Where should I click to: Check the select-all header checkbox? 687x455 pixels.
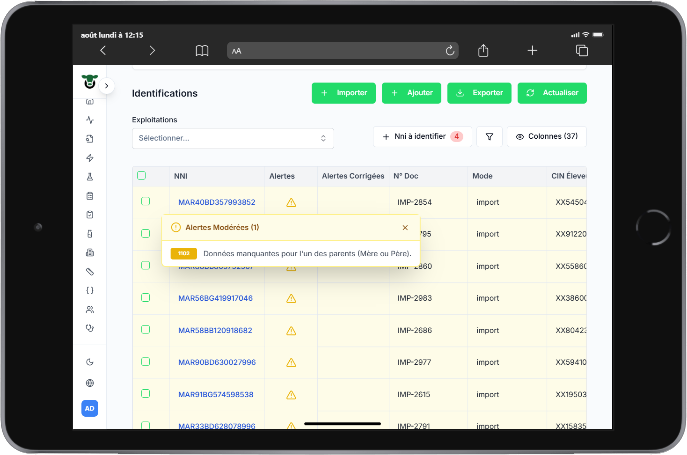point(142,176)
